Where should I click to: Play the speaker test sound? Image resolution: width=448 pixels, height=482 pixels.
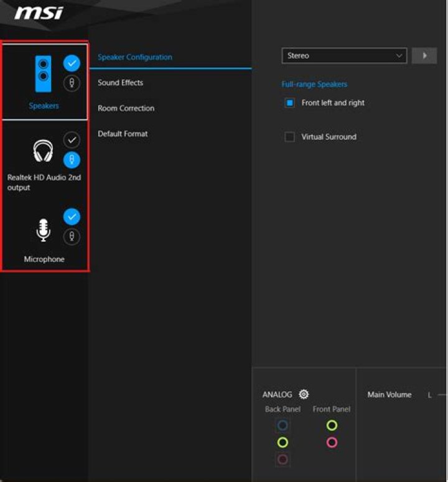[x=424, y=55]
